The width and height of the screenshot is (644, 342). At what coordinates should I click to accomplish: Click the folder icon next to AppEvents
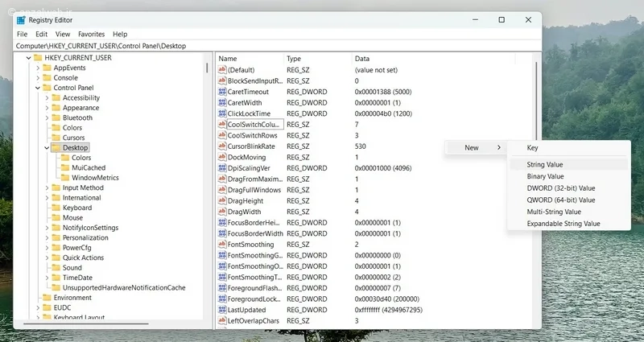pyautogui.click(x=47, y=68)
